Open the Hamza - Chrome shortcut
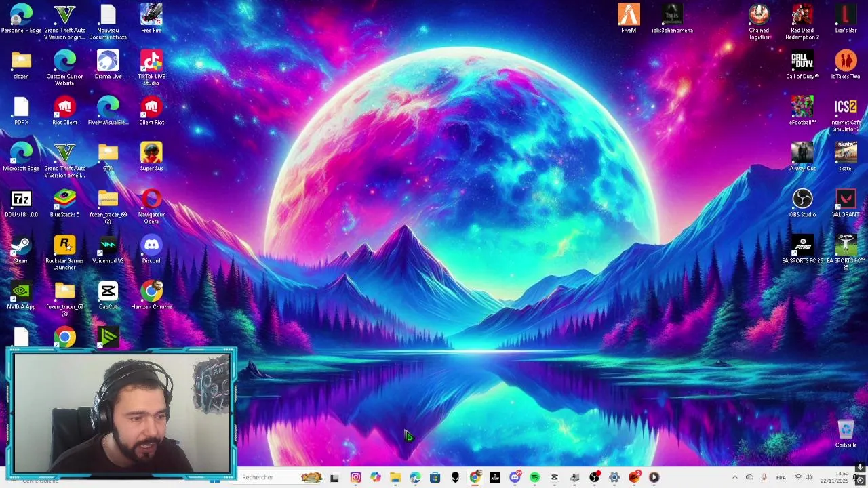The image size is (868, 488). (151, 295)
